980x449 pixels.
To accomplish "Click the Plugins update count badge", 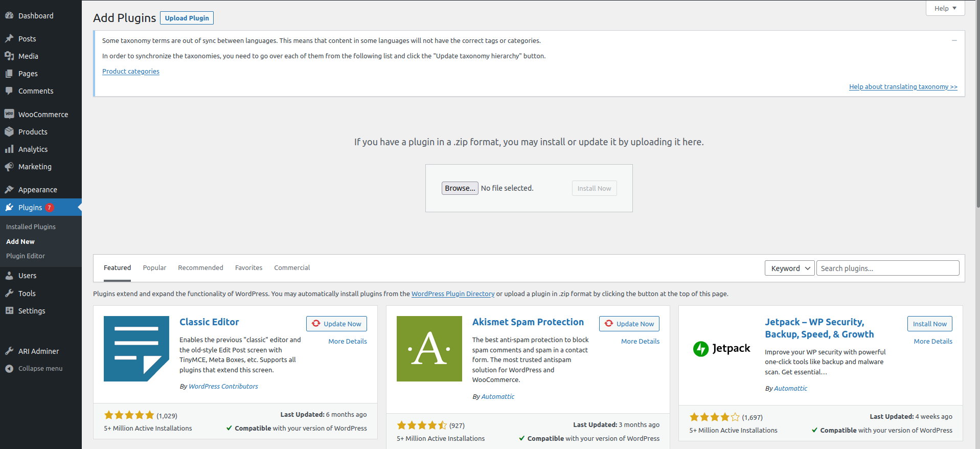I will tap(50, 208).
